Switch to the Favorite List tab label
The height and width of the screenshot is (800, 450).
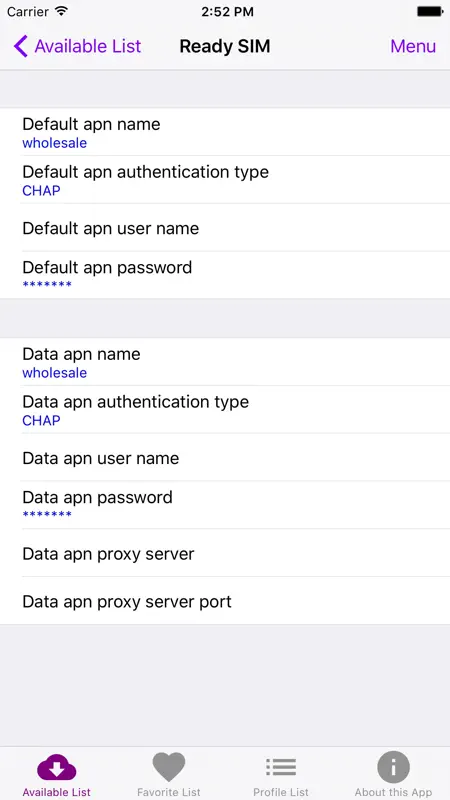[169, 792]
